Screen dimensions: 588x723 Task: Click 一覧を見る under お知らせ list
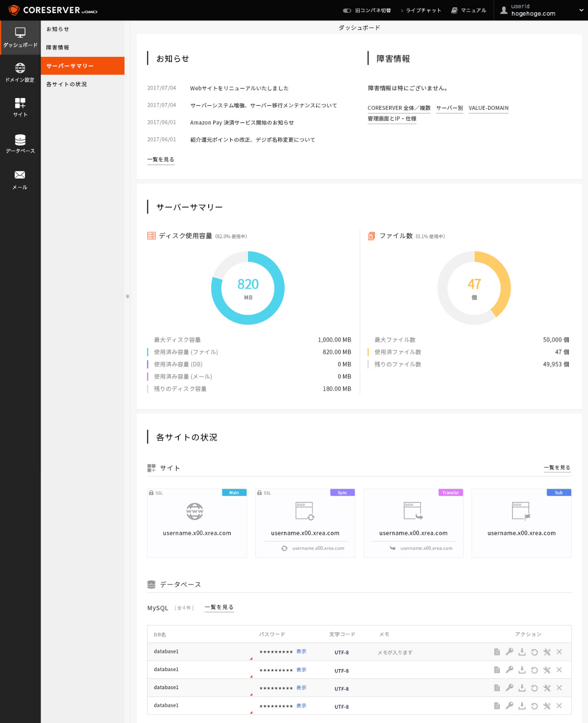161,159
